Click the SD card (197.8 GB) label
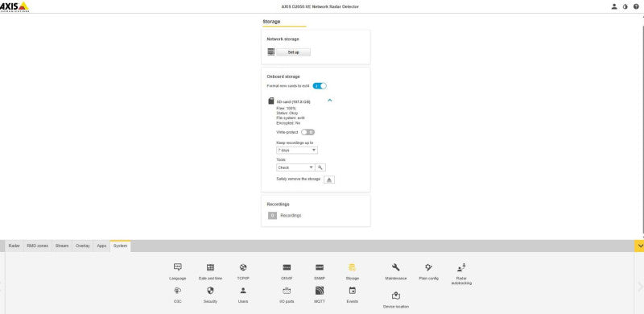The height and width of the screenshot is (314, 644). click(293, 101)
